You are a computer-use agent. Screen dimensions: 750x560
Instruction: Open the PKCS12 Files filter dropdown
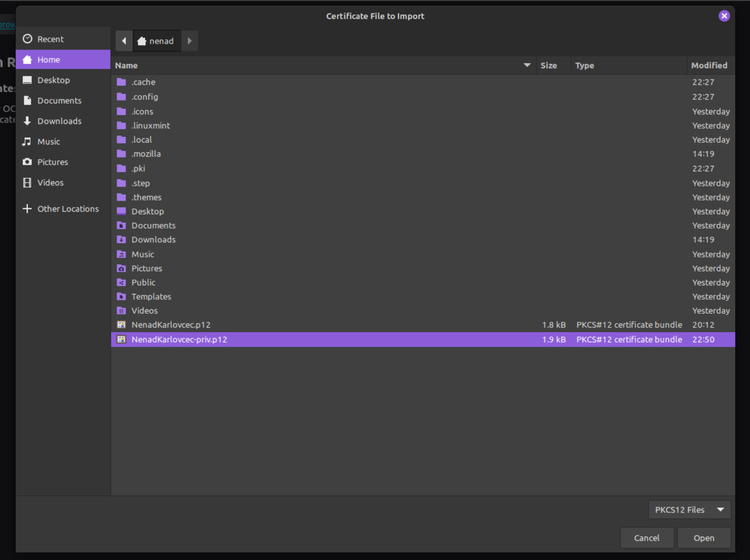(x=690, y=510)
